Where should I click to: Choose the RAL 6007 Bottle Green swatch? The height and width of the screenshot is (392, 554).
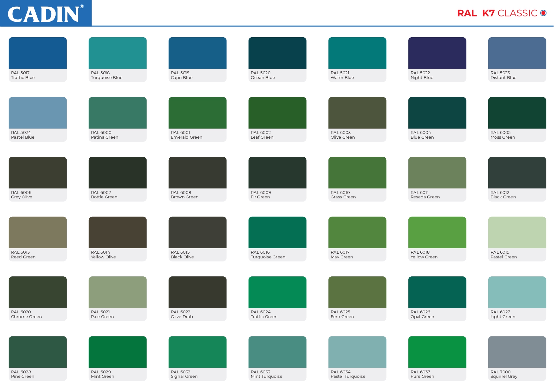tap(117, 172)
